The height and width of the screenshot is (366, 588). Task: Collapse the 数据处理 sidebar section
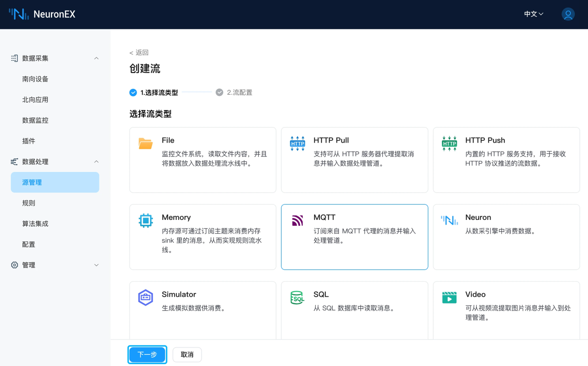96,162
